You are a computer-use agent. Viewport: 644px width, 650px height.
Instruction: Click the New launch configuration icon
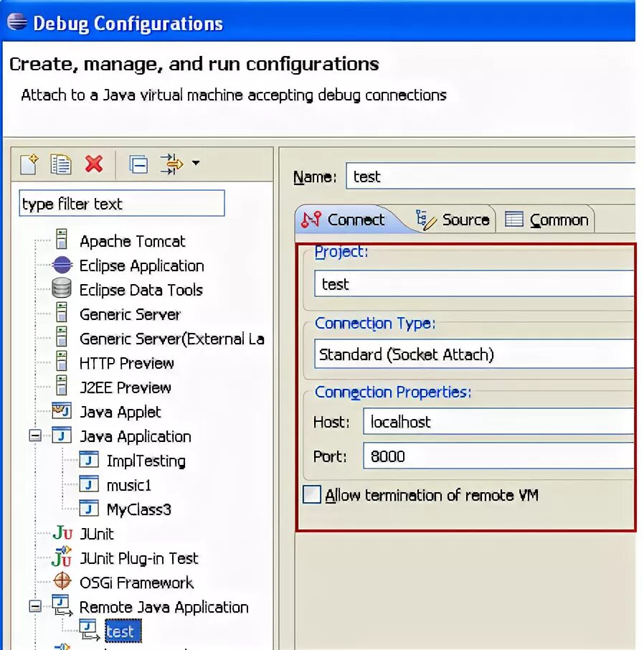coord(29,164)
